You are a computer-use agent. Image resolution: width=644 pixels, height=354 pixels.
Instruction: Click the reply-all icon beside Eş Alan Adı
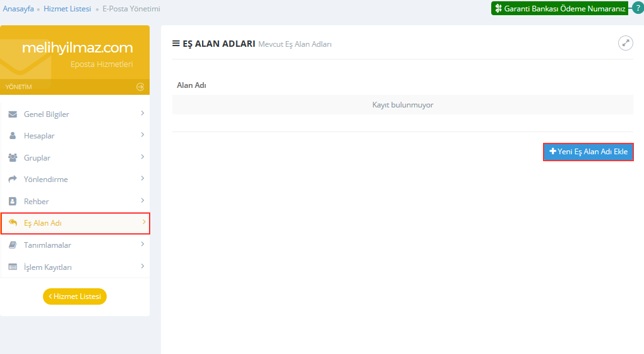(x=13, y=223)
